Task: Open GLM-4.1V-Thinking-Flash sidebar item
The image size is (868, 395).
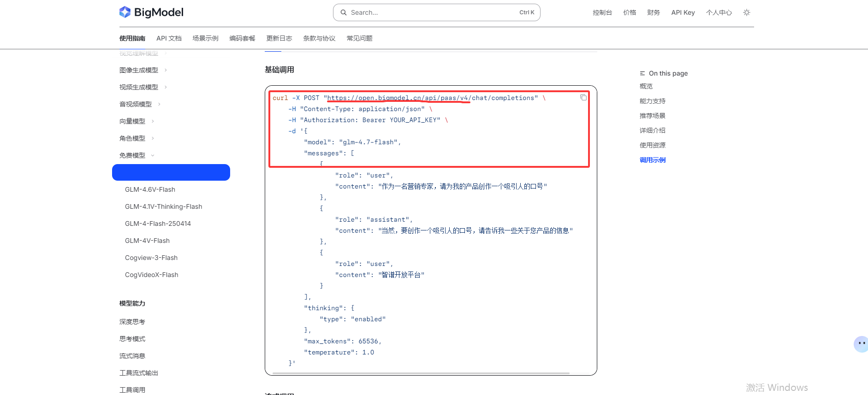Action: (x=163, y=206)
